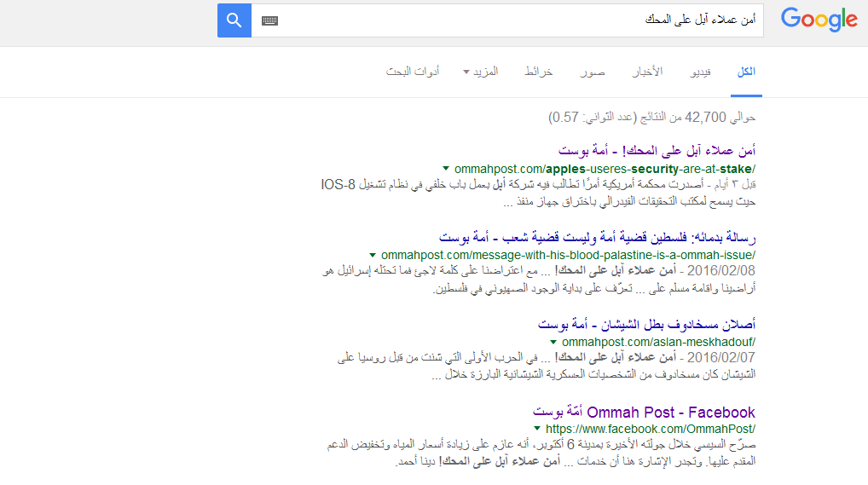Open result titled أمن عملاء آبل على المحك
This screenshot has height=485, width=868.
pyautogui.click(x=657, y=151)
